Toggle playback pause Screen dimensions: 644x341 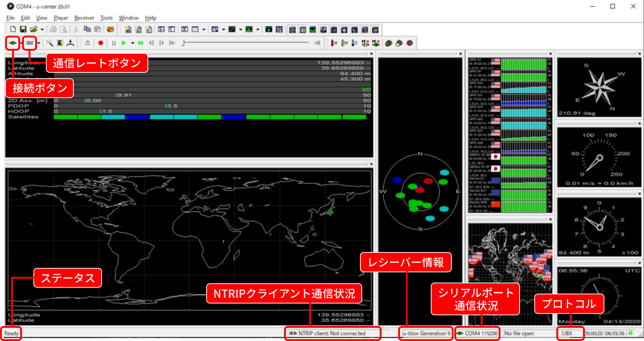pos(113,43)
